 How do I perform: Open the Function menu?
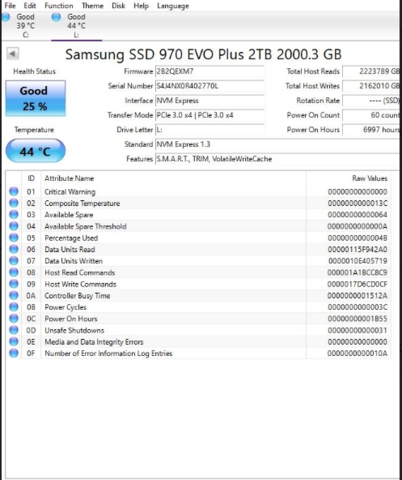[x=59, y=6]
